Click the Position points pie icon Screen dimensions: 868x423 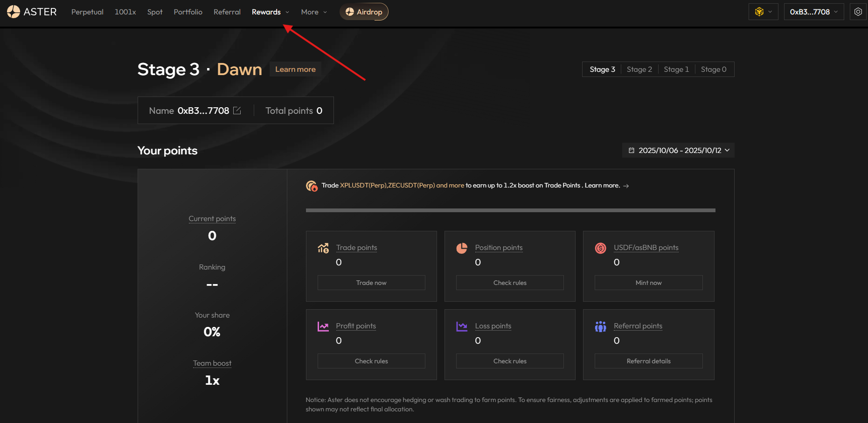pyautogui.click(x=462, y=248)
